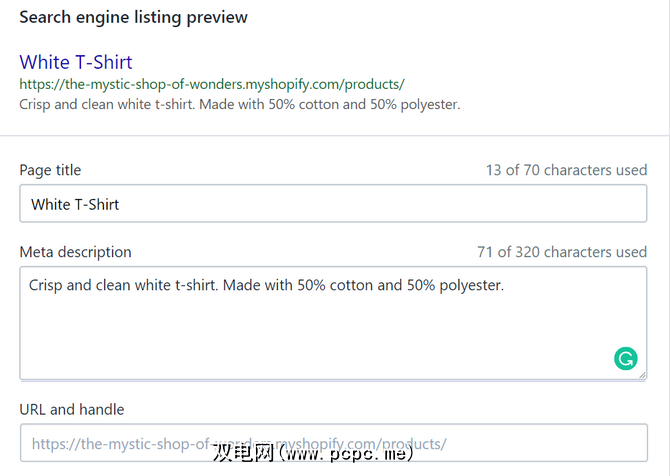Open the White T-Shirt preview title link

tap(76, 62)
